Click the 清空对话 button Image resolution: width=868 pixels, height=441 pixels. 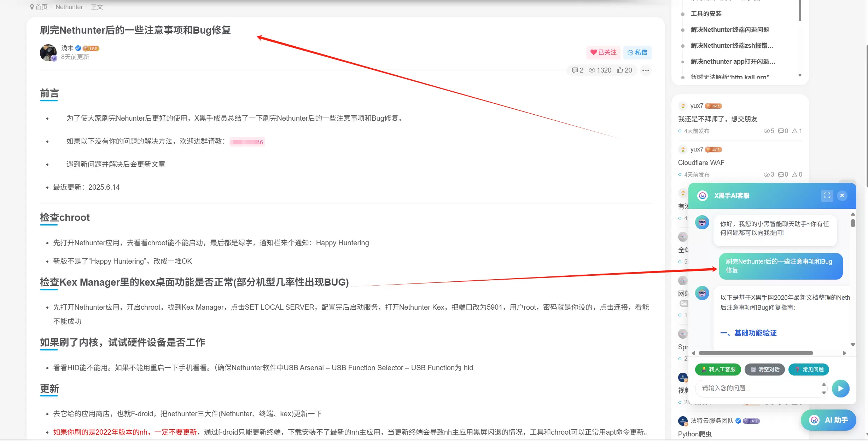point(764,369)
